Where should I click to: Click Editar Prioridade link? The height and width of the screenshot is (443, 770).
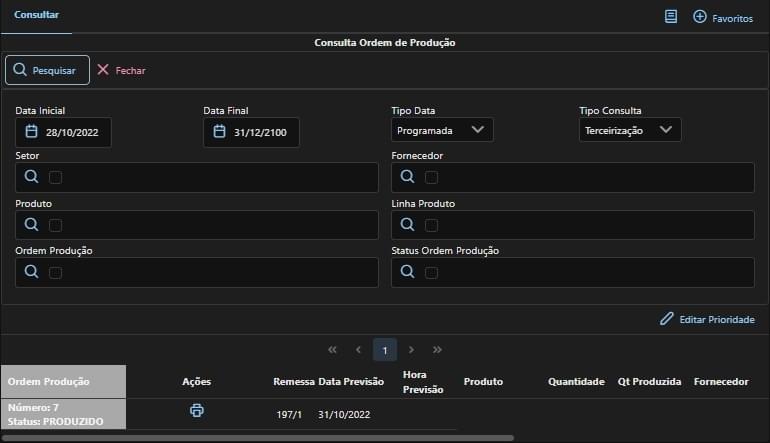click(x=707, y=319)
